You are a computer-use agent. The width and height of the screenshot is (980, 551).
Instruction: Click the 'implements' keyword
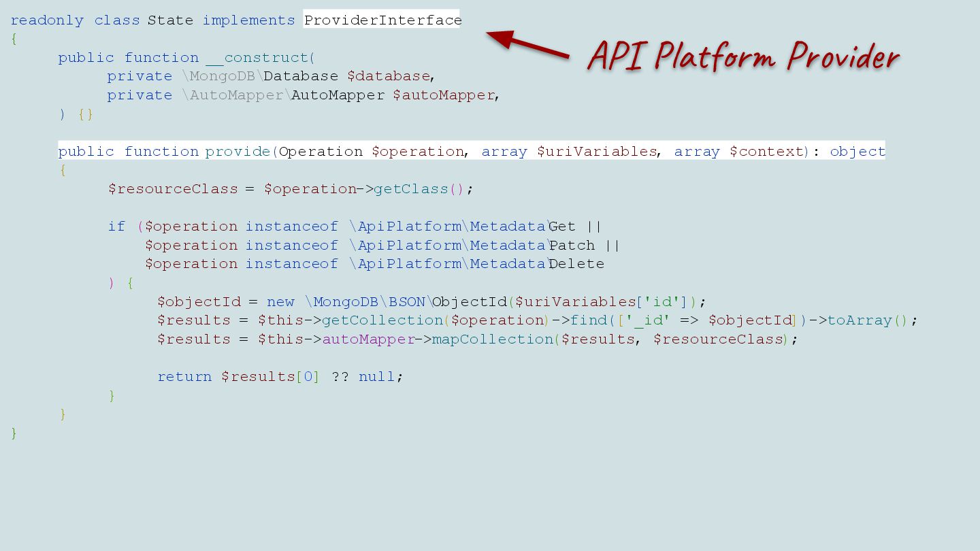[249, 20]
